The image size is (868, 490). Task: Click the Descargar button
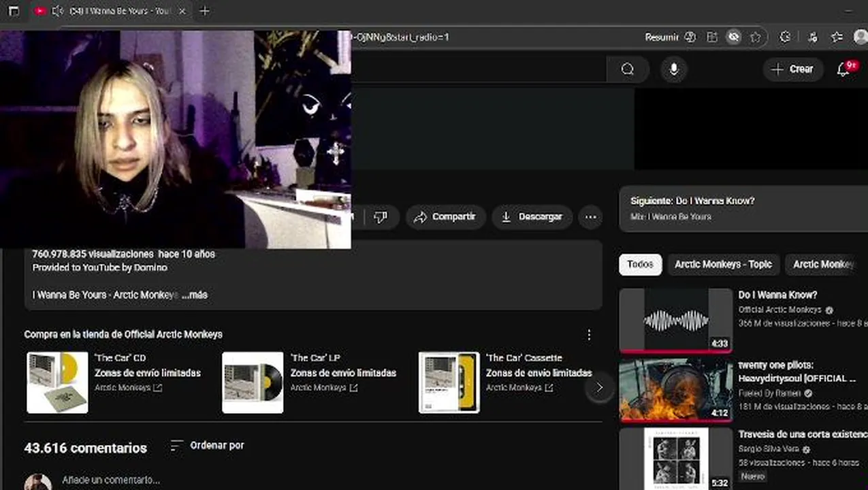click(532, 217)
